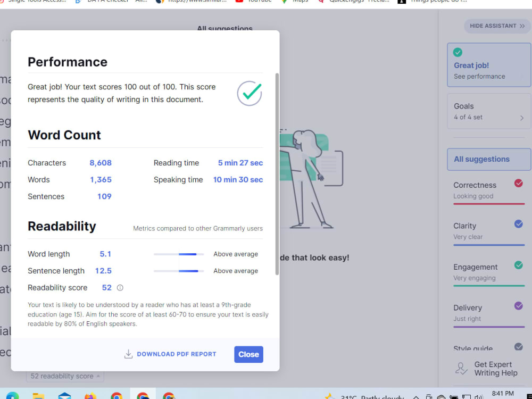Click the large green checkmark score circle
Viewport: 532px width, 399px height.
[x=250, y=93]
